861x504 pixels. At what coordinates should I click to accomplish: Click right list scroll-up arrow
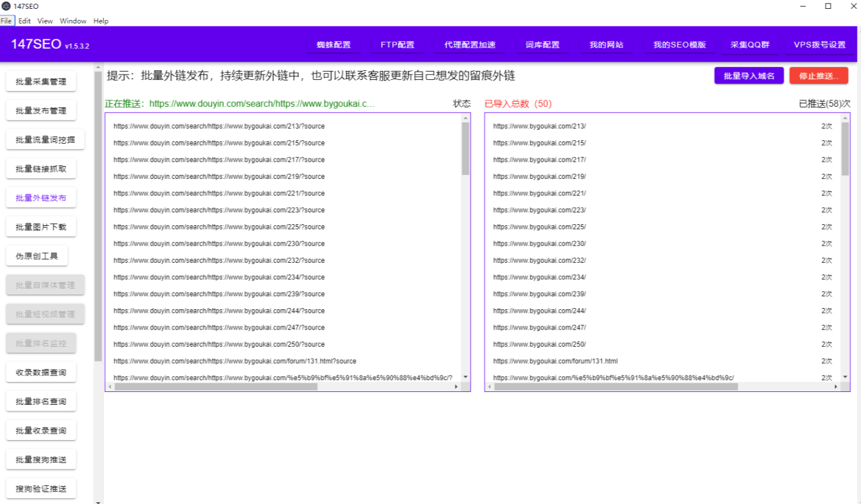click(845, 118)
